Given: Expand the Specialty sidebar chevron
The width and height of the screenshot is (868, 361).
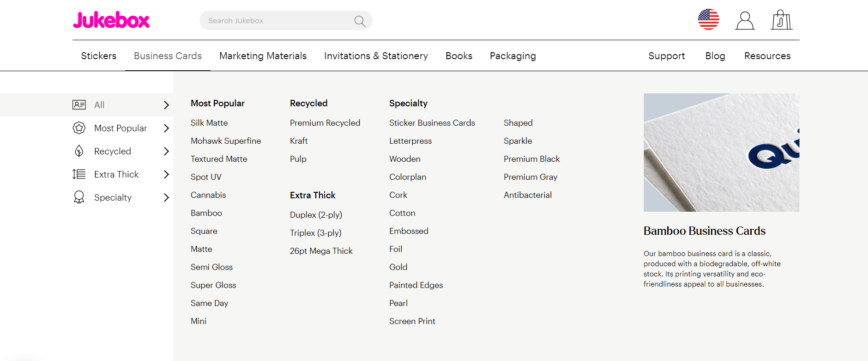Looking at the screenshot, I should click(x=167, y=197).
